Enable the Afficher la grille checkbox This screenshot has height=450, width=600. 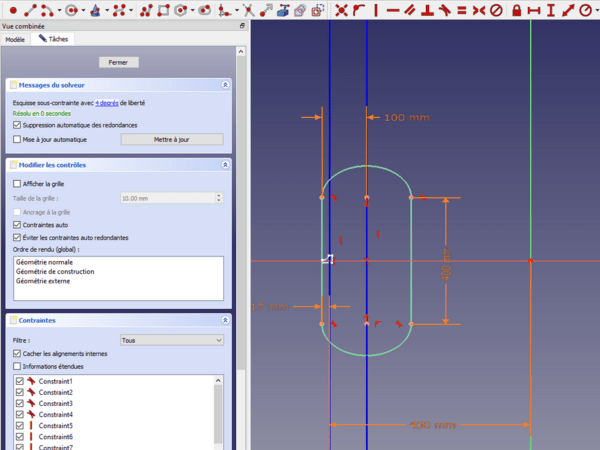pyautogui.click(x=17, y=184)
